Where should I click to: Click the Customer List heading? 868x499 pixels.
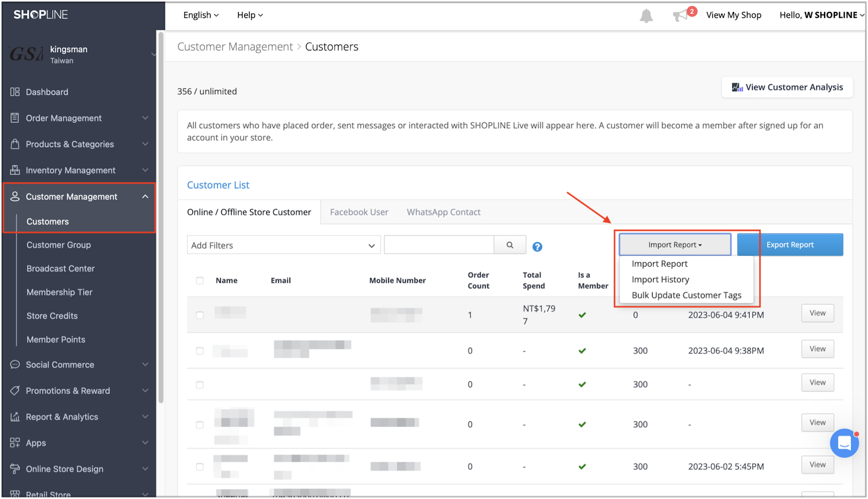point(218,185)
